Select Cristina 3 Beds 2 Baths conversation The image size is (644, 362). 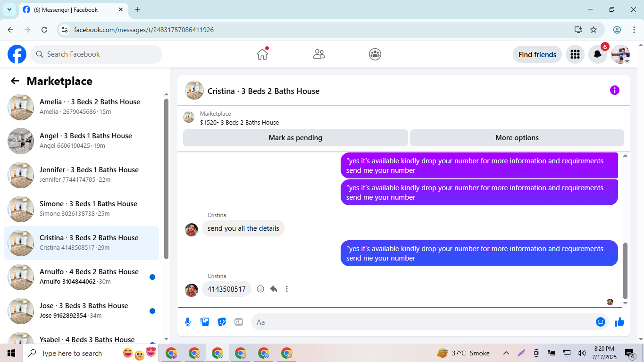coord(81,243)
